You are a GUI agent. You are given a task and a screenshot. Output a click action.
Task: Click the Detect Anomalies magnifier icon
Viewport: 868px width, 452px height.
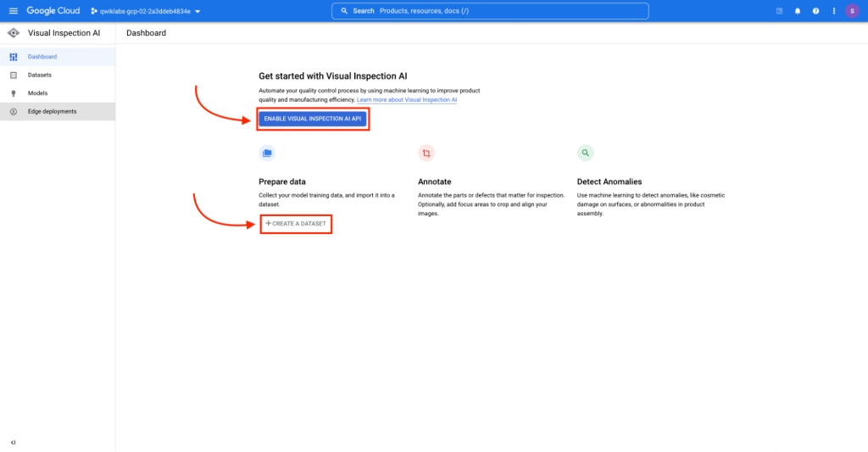(585, 153)
